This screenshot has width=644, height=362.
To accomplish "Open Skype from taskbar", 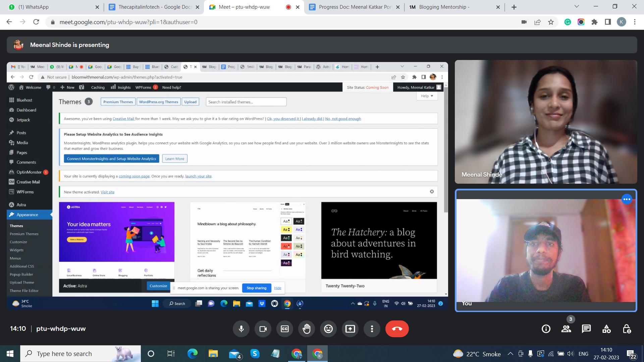I will (255, 354).
